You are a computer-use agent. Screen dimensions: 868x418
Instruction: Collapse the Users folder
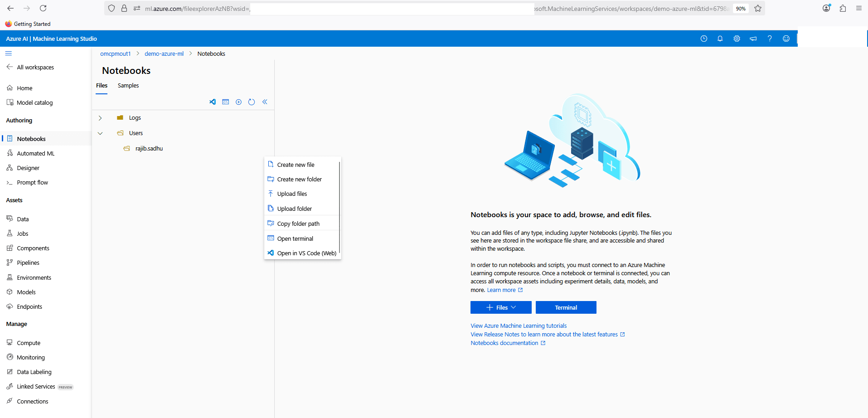coord(100,133)
